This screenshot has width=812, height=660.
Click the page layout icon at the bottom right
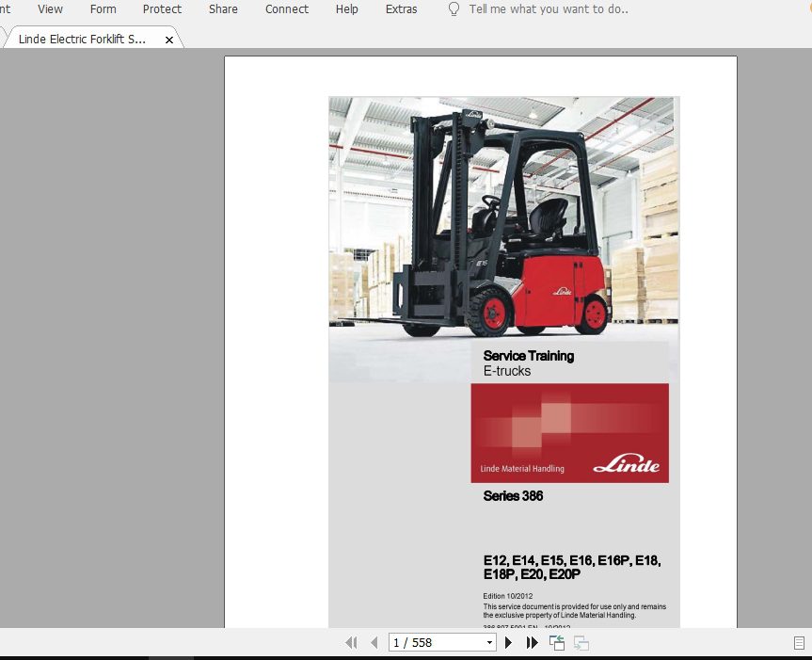pyautogui.click(x=799, y=643)
